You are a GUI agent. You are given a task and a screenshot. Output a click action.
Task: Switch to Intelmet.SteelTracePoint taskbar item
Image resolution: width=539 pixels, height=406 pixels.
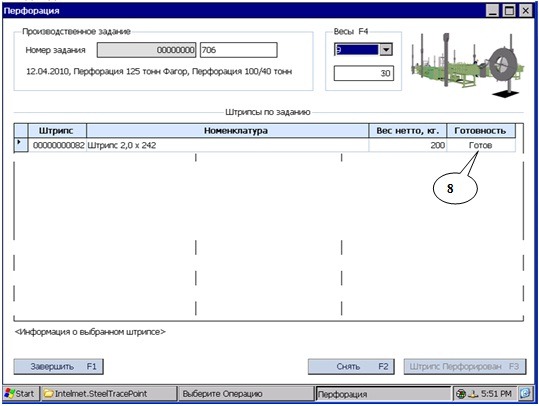click(x=109, y=394)
